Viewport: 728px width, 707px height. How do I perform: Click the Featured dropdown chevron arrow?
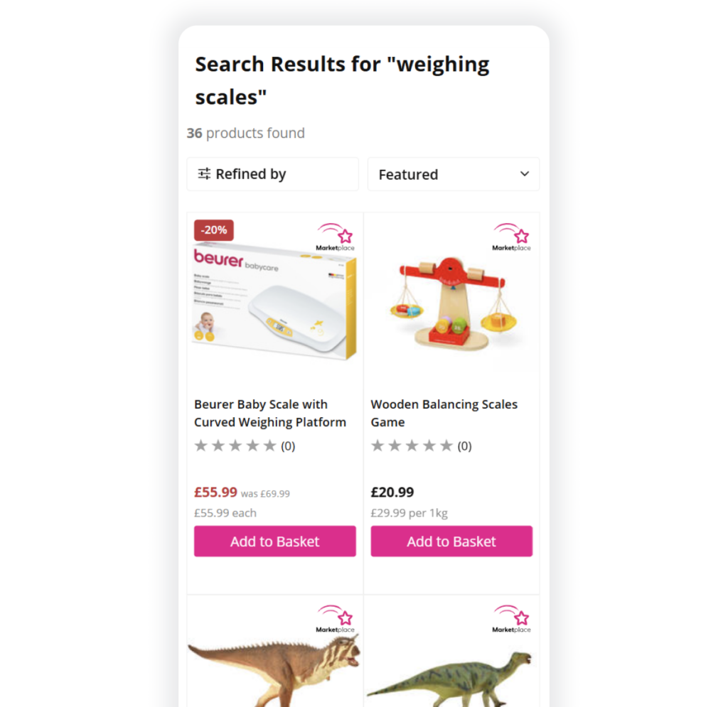click(525, 174)
